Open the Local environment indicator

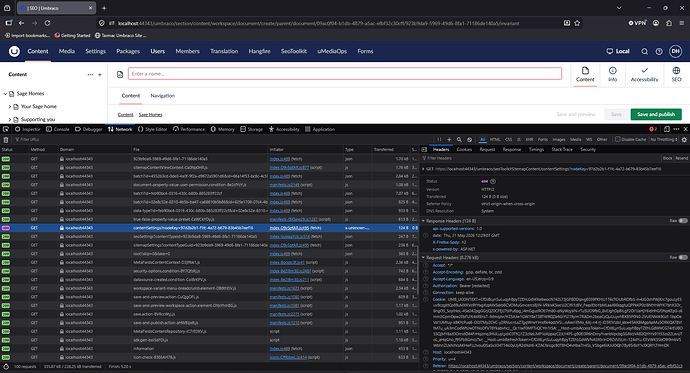click(x=618, y=51)
